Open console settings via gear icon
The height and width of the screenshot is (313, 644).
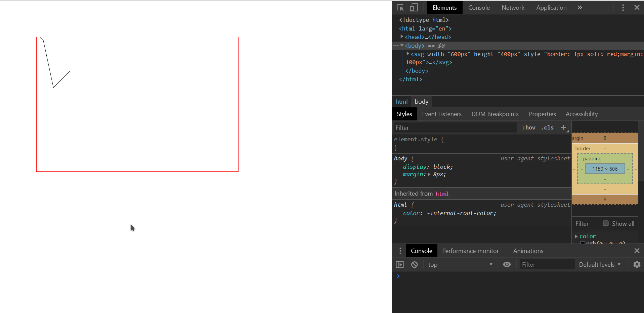pyautogui.click(x=637, y=264)
